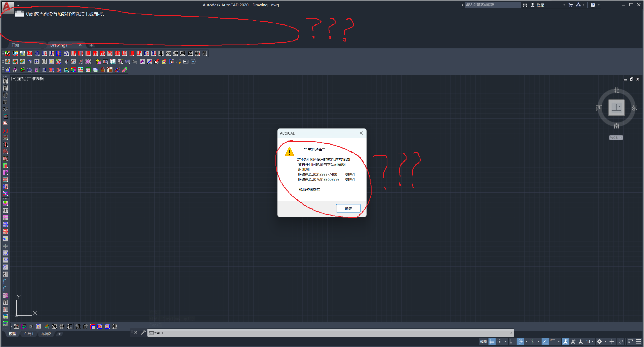The width and height of the screenshot is (644, 347).
Task: Click the red PH toolbar icon
Action: click(95, 53)
